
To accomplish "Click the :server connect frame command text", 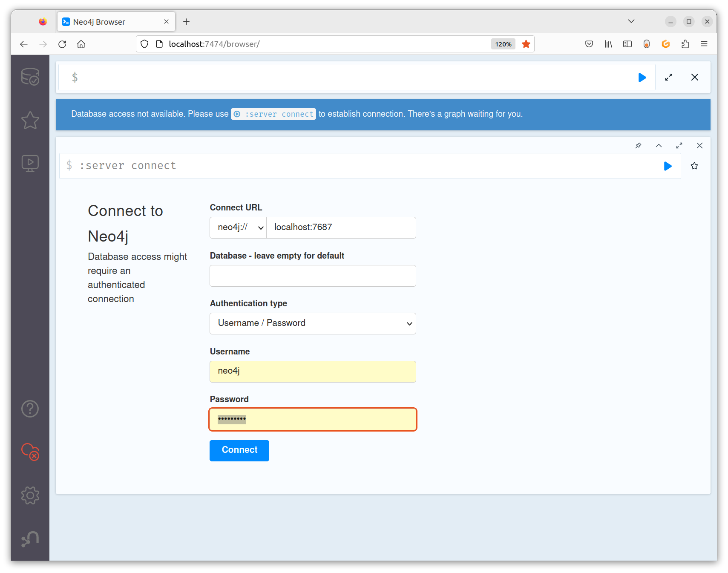I will (128, 166).
